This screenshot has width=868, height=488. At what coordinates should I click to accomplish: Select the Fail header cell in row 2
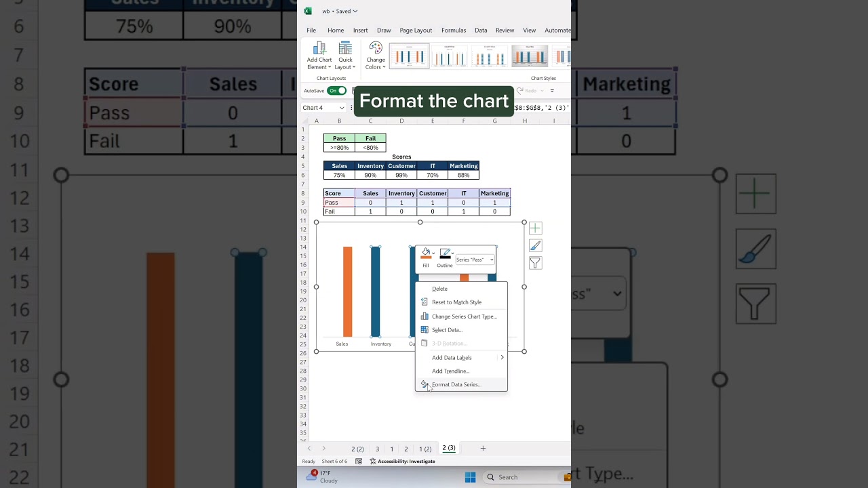coord(370,138)
